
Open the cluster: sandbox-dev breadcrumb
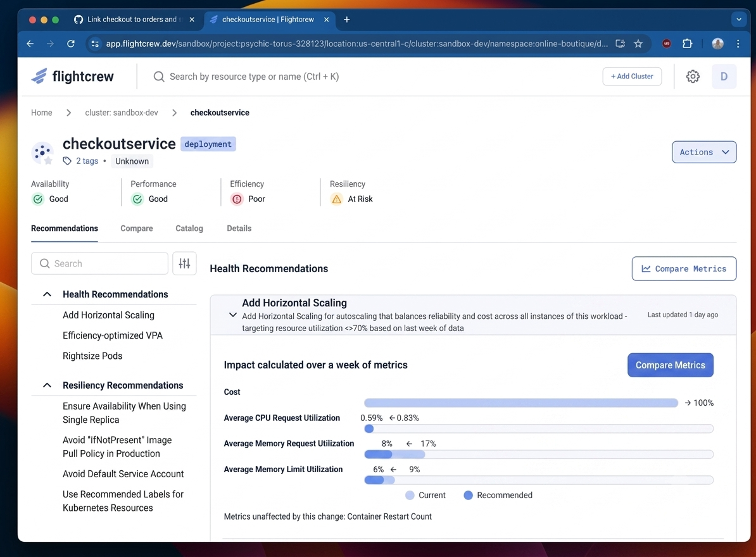122,113
